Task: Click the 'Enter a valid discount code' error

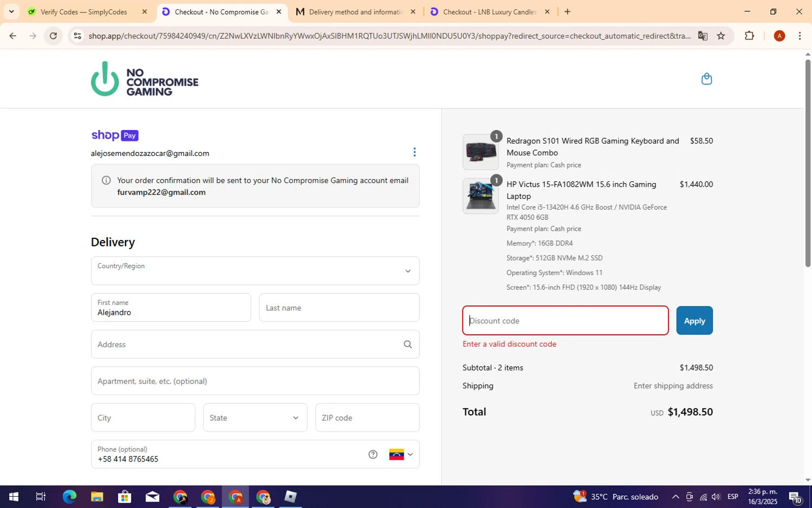Action: [x=509, y=344]
